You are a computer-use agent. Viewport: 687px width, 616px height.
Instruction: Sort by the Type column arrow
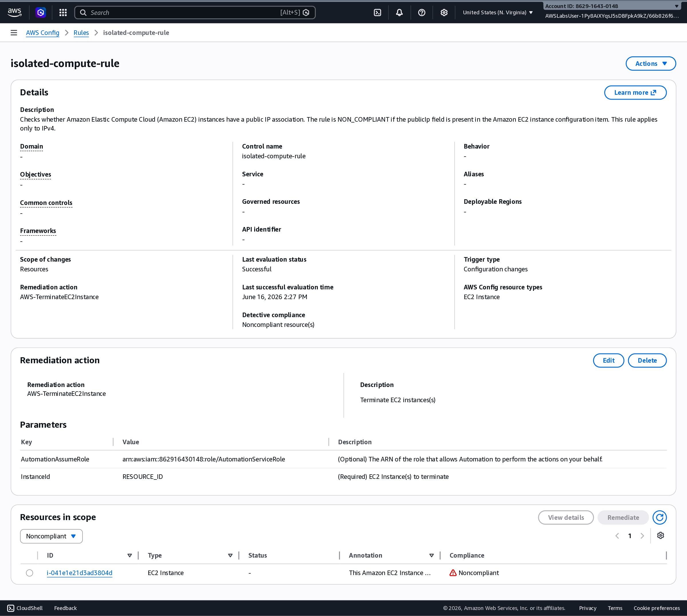230,555
